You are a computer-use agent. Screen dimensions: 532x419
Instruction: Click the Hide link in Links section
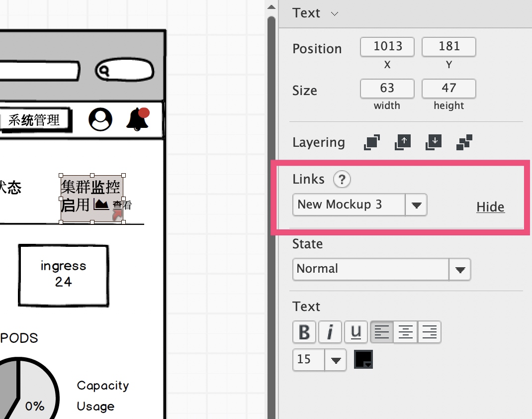pyautogui.click(x=491, y=207)
